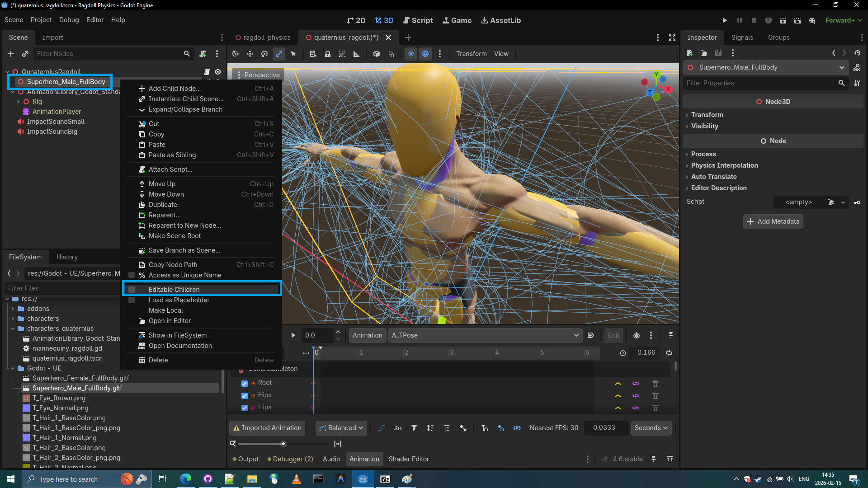Click the distraction free mode icon
This screenshot has width=868, height=488.
pyautogui.click(x=672, y=38)
